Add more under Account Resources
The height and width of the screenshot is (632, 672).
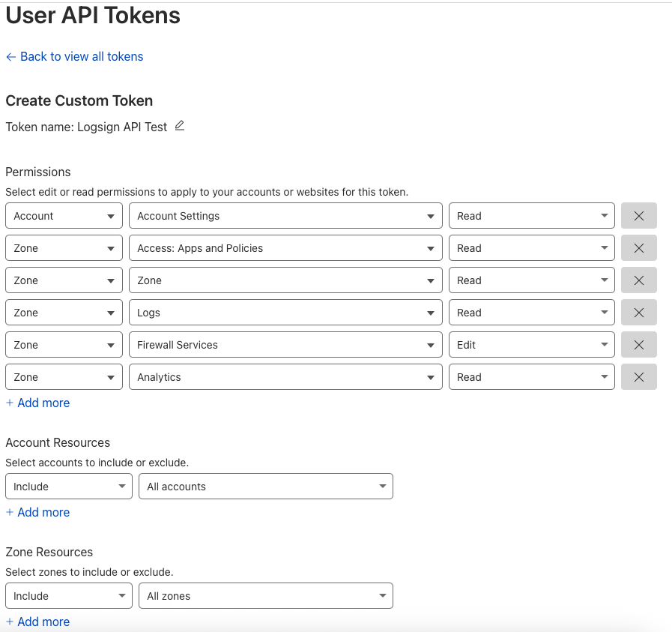(x=37, y=512)
